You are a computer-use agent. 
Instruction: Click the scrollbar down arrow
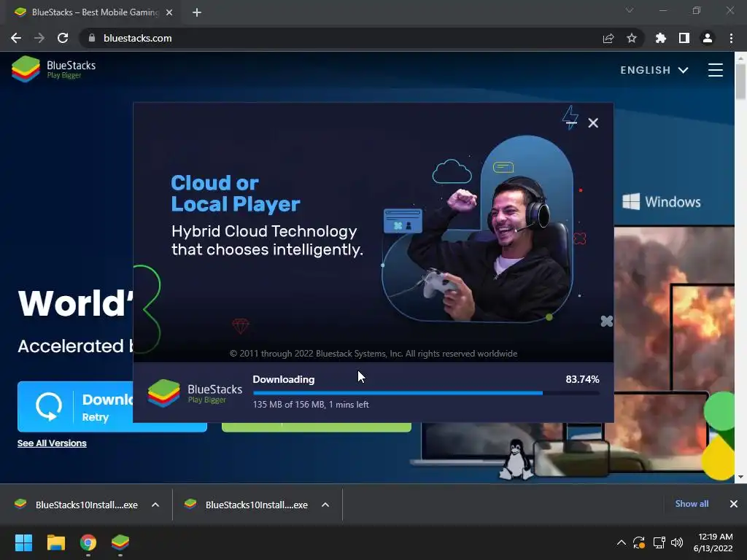[740, 477]
